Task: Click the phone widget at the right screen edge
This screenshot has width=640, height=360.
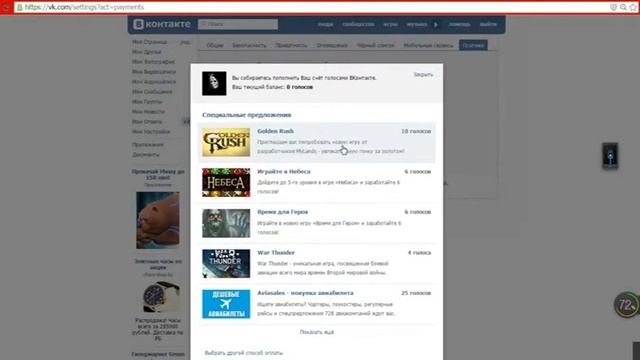Action: pyautogui.click(x=610, y=156)
